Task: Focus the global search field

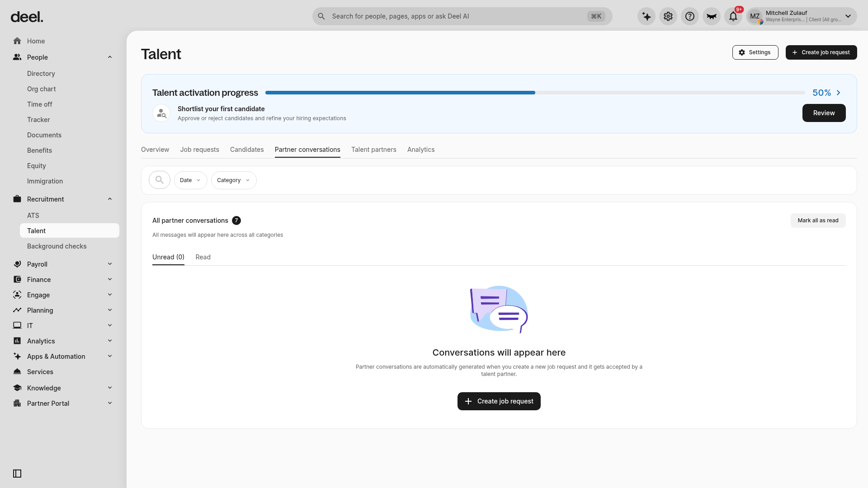Action: click(462, 16)
